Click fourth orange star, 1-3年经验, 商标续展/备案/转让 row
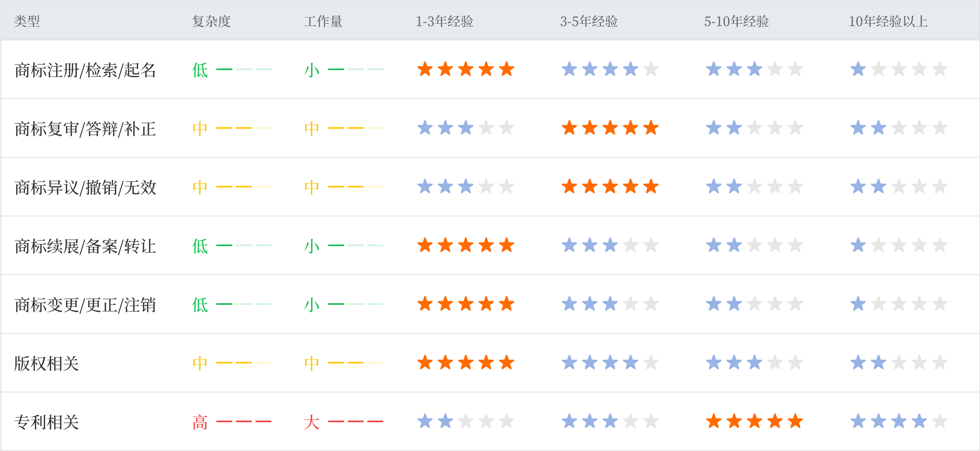 [486, 245]
